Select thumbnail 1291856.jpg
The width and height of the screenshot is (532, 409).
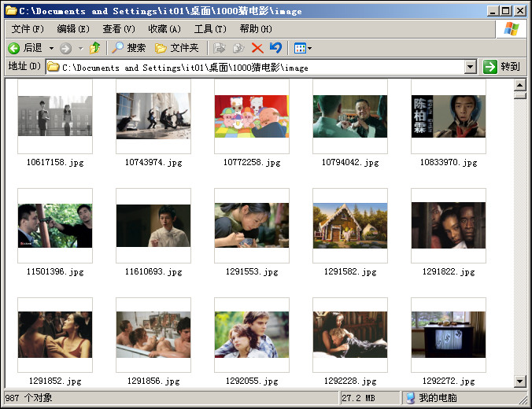tap(153, 335)
